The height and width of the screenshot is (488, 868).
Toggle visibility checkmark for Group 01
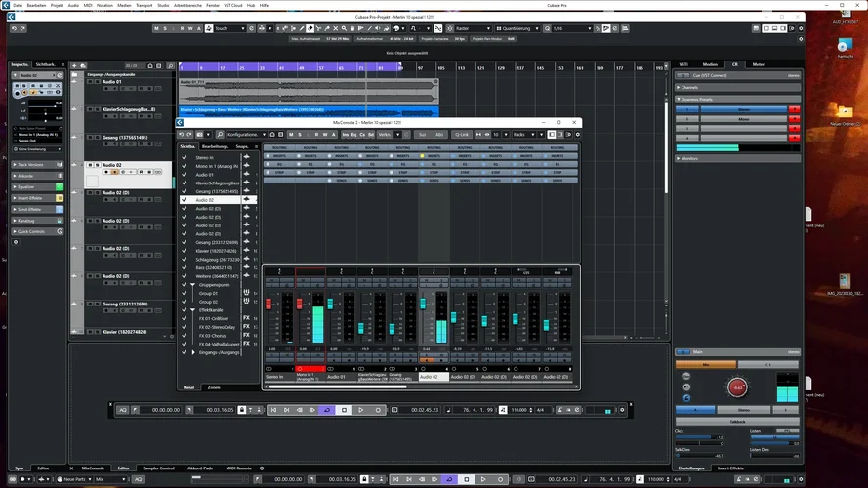tap(184, 293)
